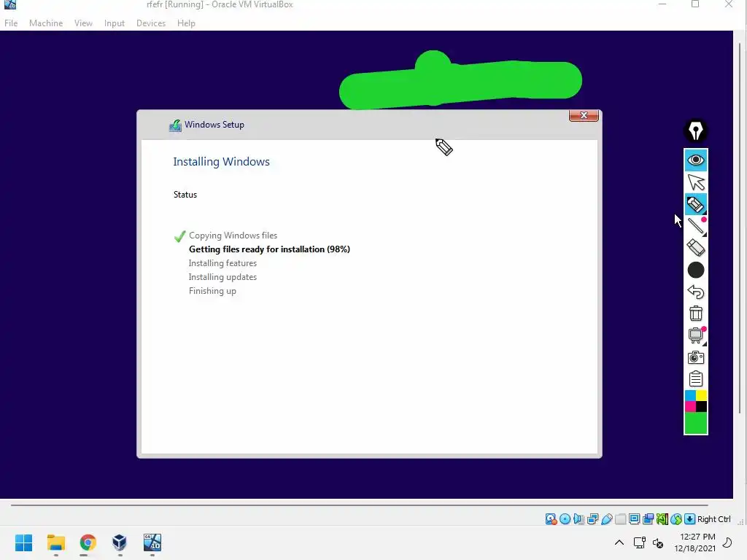Select the highlighter tool in the pen toolbar
This screenshot has height=560, width=747.
tap(695, 204)
